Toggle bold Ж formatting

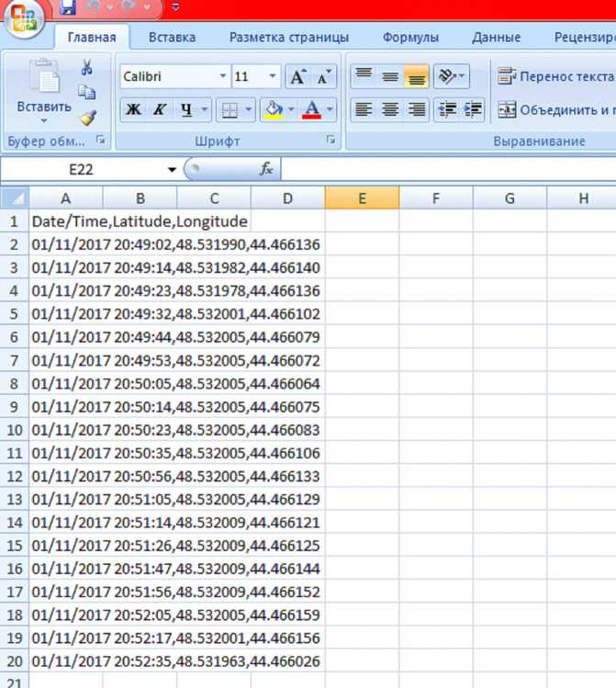(133, 109)
